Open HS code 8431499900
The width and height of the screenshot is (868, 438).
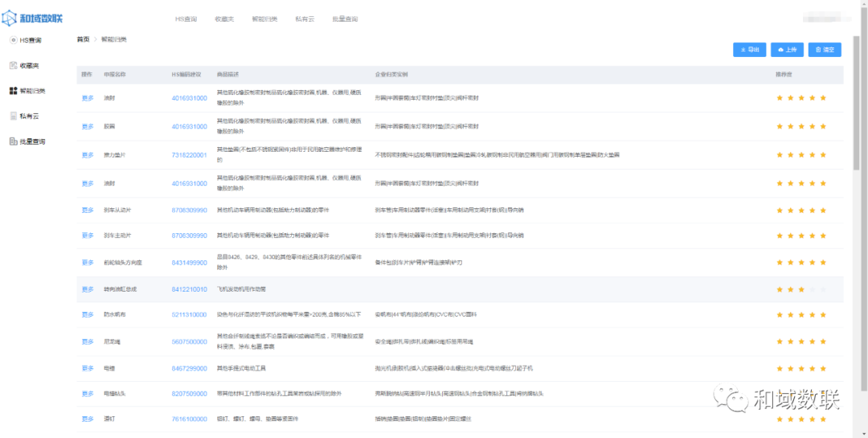(x=190, y=263)
